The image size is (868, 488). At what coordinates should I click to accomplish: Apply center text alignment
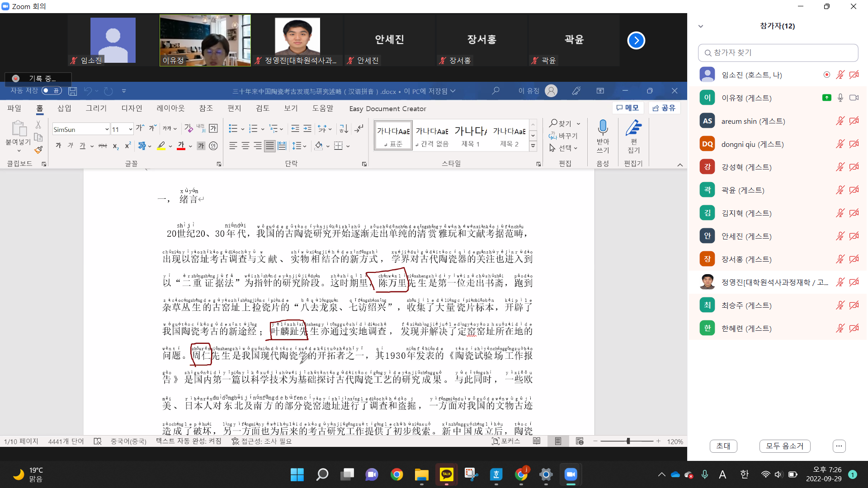pos(245,145)
